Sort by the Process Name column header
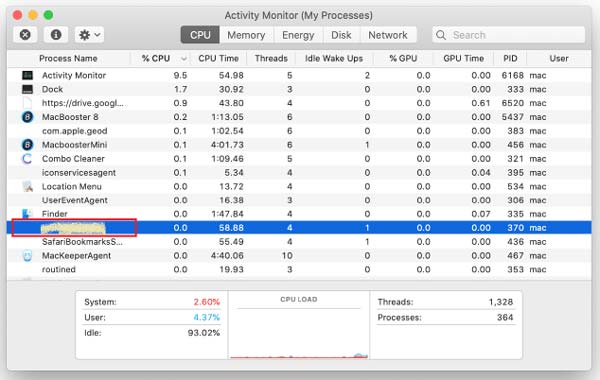 (68, 59)
